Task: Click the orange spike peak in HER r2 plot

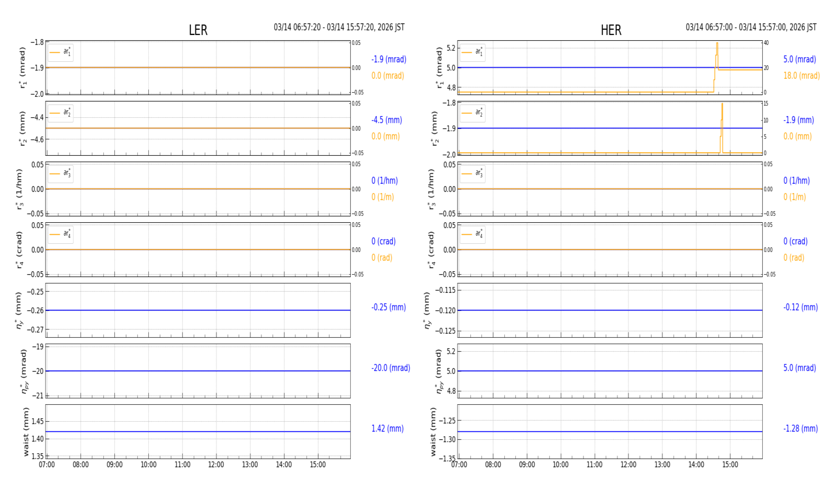Action: click(722, 104)
